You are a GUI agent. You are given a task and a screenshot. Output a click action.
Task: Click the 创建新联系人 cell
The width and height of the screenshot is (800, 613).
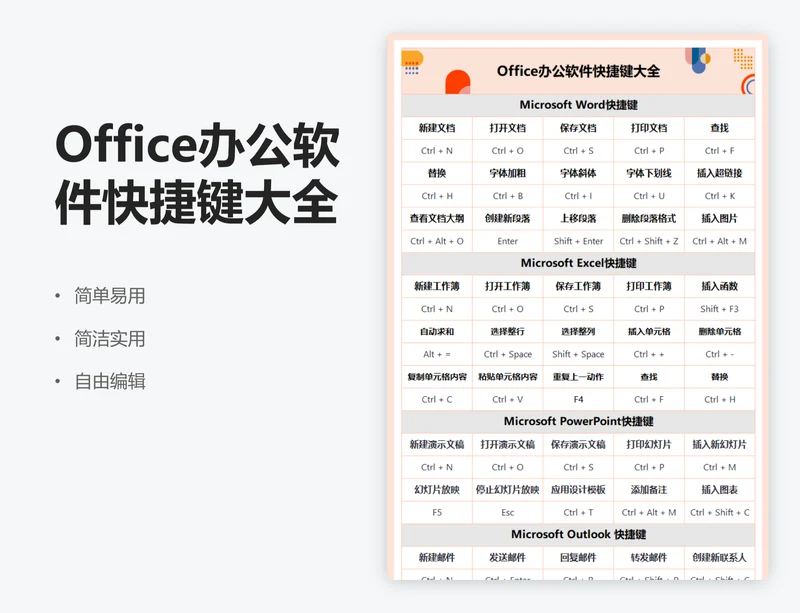click(719, 558)
